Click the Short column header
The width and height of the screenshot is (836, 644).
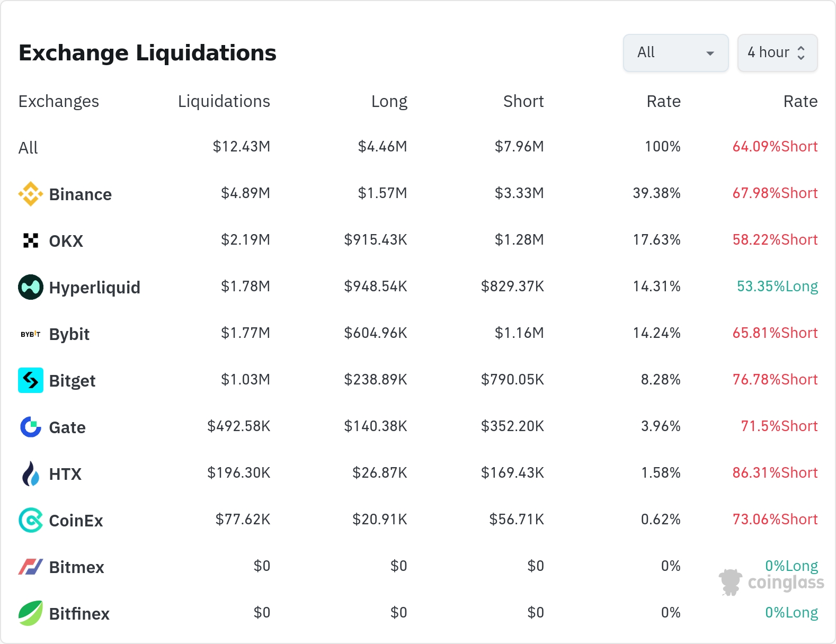point(523,101)
